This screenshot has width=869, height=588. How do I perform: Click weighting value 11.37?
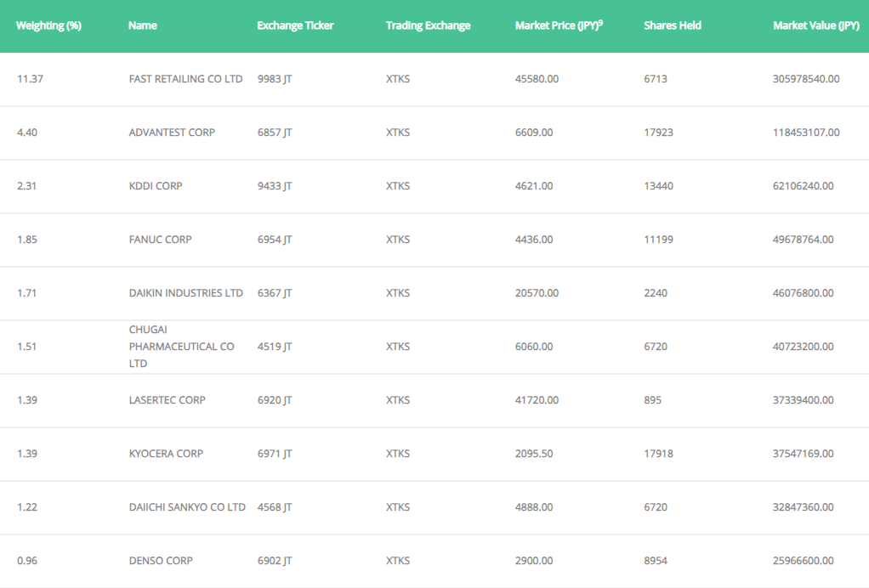(x=30, y=79)
